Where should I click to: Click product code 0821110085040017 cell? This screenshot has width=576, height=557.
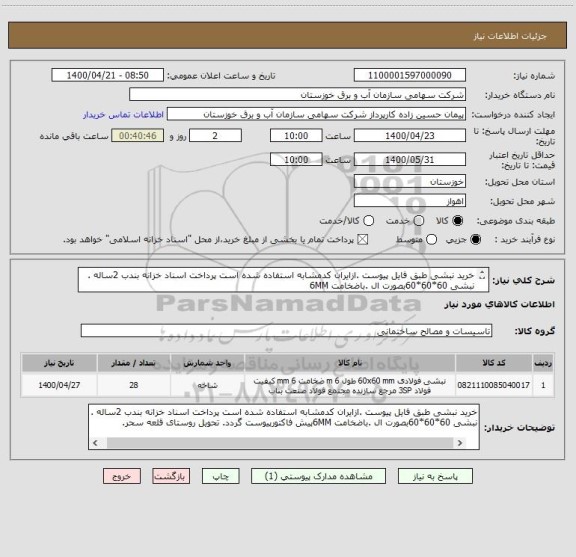[494, 385]
